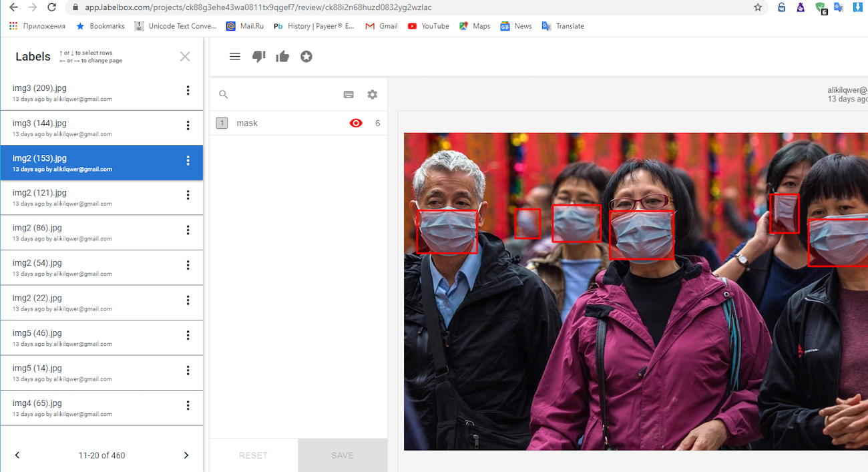Image resolution: width=868 pixels, height=472 pixels.
Task: Select the mask class row
Action: (x=298, y=123)
